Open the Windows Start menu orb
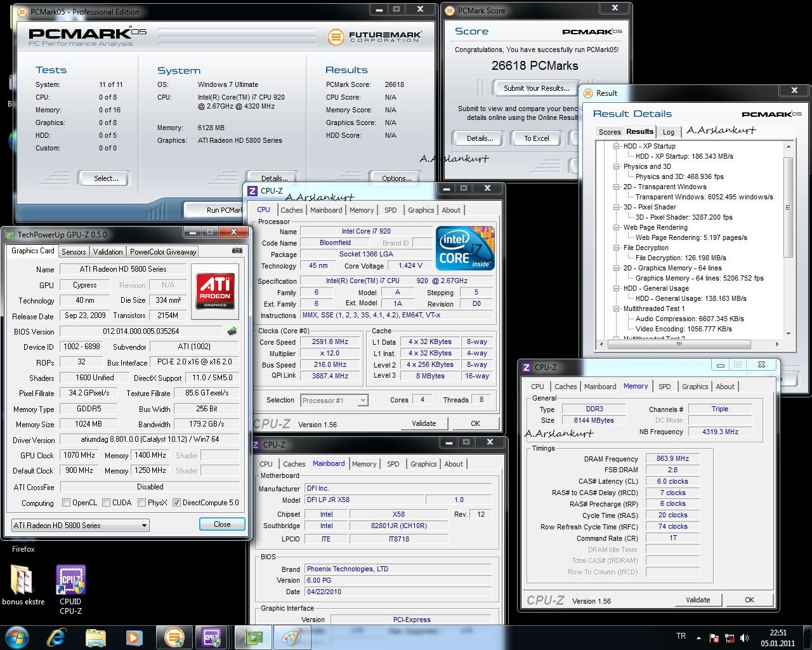This screenshot has height=650, width=812. [16, 637]
